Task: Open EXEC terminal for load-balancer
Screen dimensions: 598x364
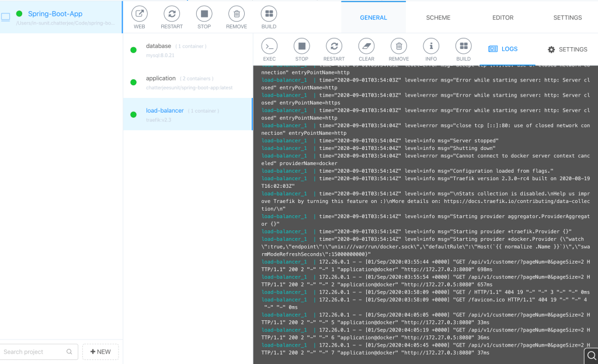Action: pos(269,47)
